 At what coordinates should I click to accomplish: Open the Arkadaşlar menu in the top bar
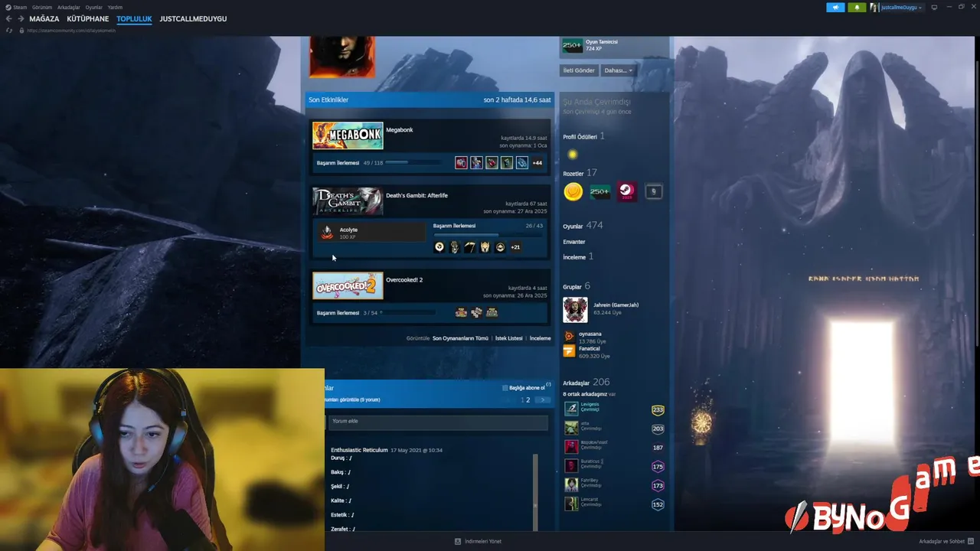click(69, 7)
